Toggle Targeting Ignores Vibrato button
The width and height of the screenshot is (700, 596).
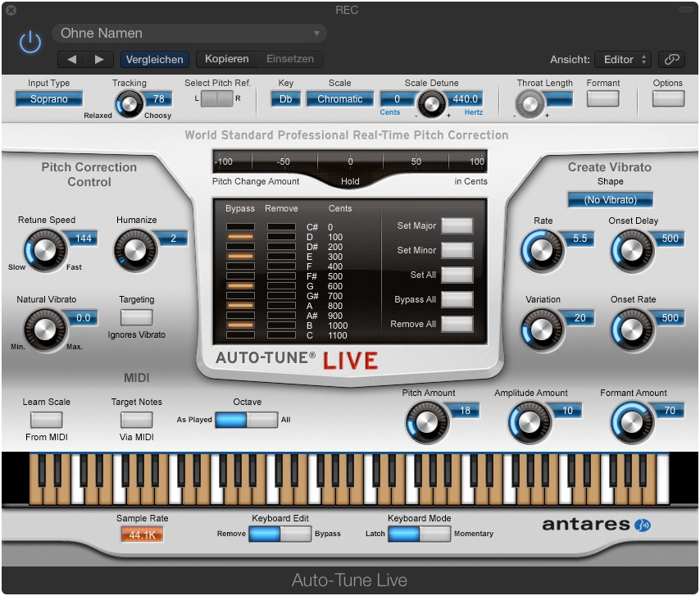(x=137, y=317)
